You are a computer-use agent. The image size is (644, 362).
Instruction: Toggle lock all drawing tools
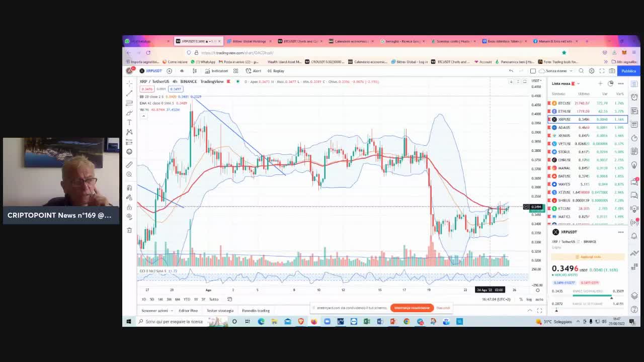click(x=129, y=207)
